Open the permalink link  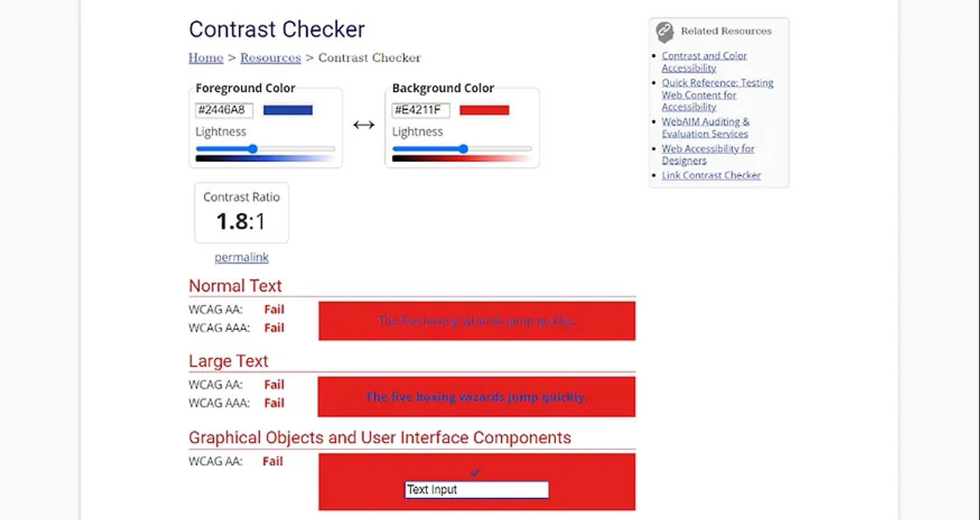pyautogui.click(x=241, y=257)
